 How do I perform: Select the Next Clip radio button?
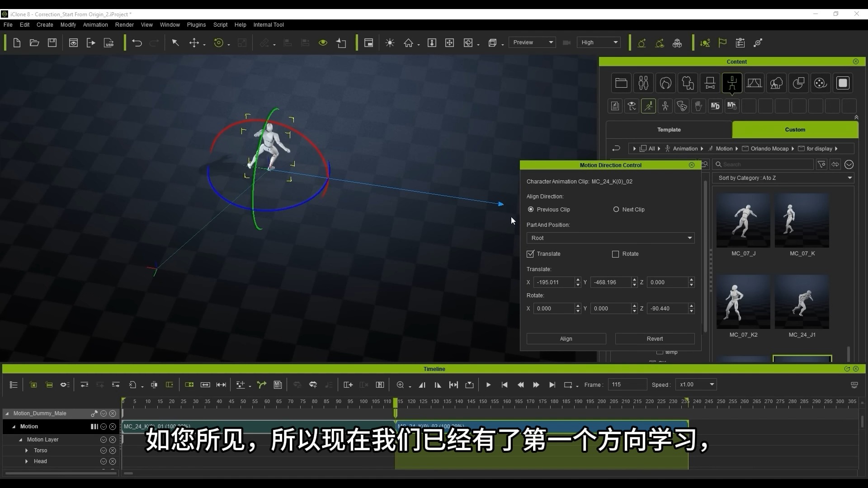(x=616, y=209)
